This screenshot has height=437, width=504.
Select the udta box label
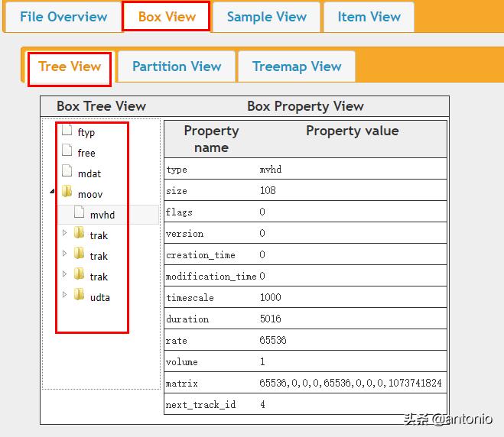(x=99, y=297)
